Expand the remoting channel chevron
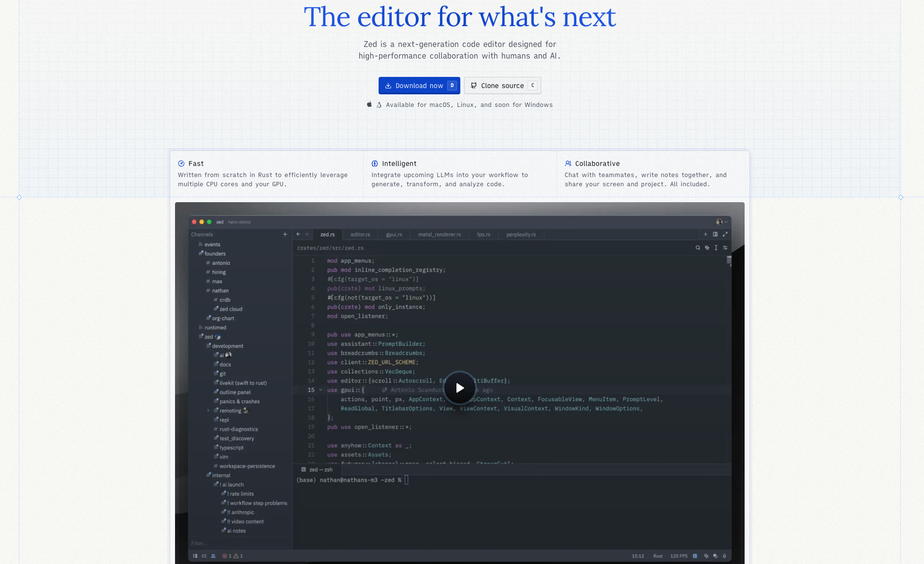 point(208,411)
